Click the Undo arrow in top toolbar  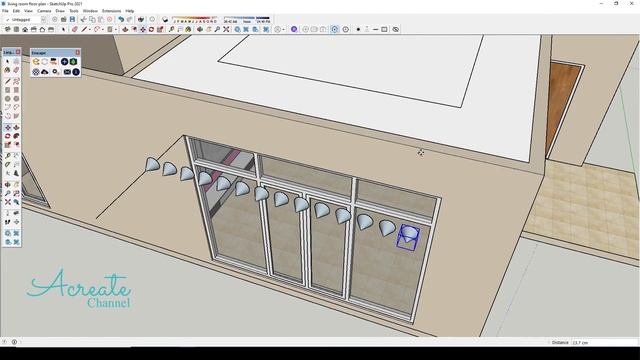click(121, 19)
